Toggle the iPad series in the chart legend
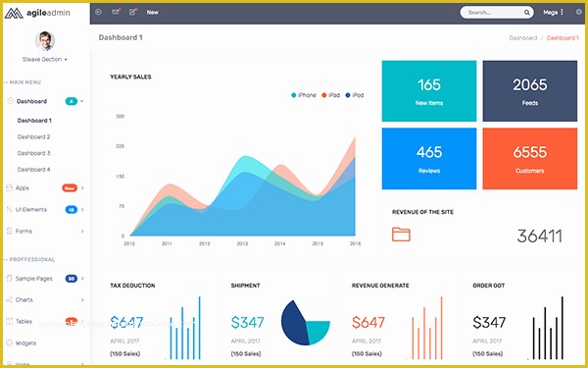 click(331, 95)
